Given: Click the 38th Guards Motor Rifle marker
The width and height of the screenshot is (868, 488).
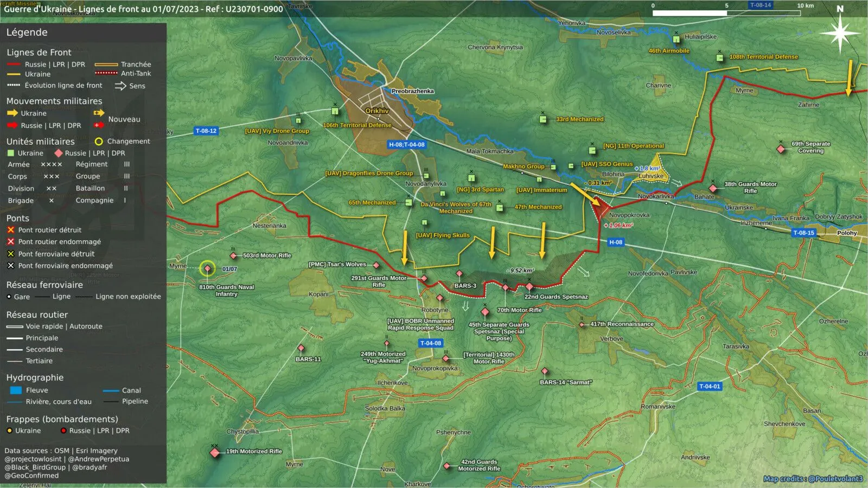Looking at the screenshot, I should tap(713, 188).
